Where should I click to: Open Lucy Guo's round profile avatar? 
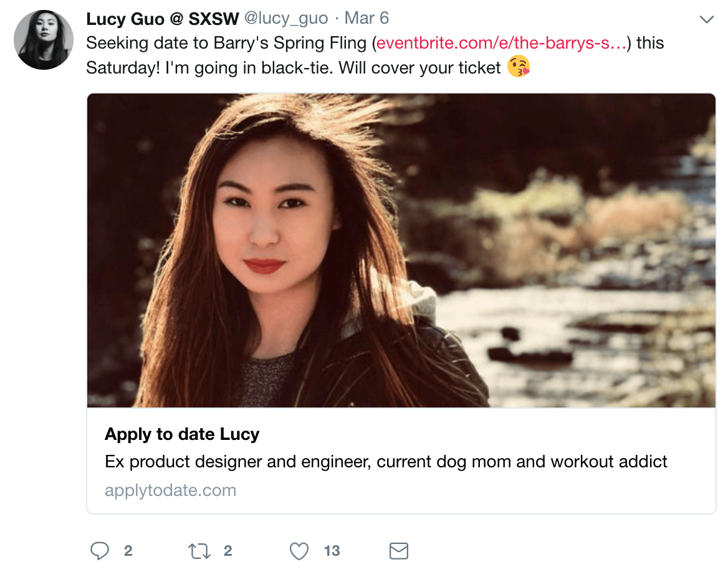click(44, 40)
